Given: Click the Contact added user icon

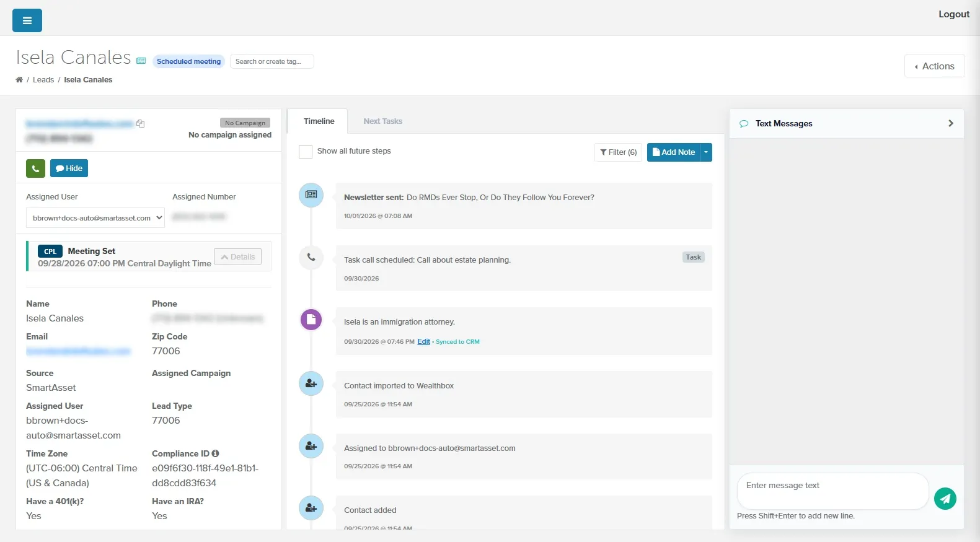Looking at the screenshot, I should 311,508.
